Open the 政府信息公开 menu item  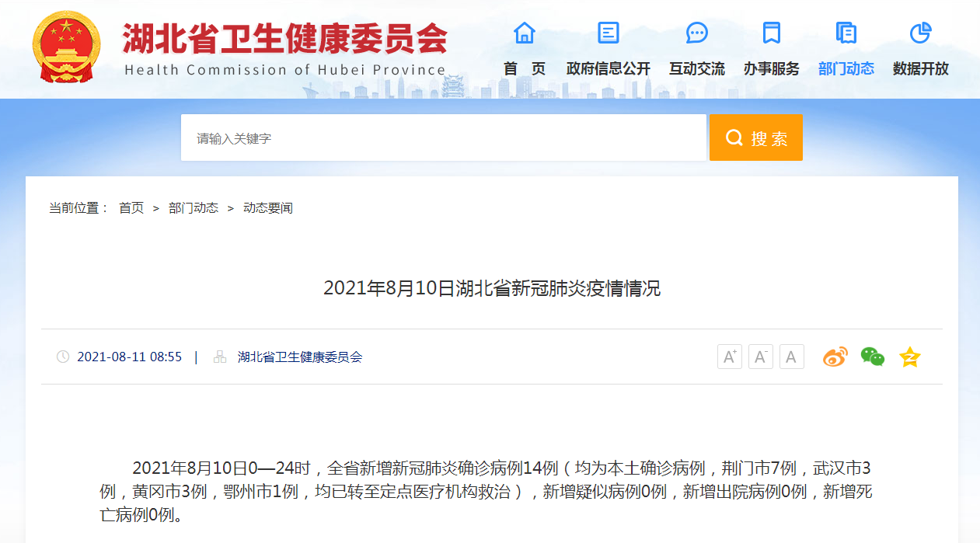click(609, 68)
